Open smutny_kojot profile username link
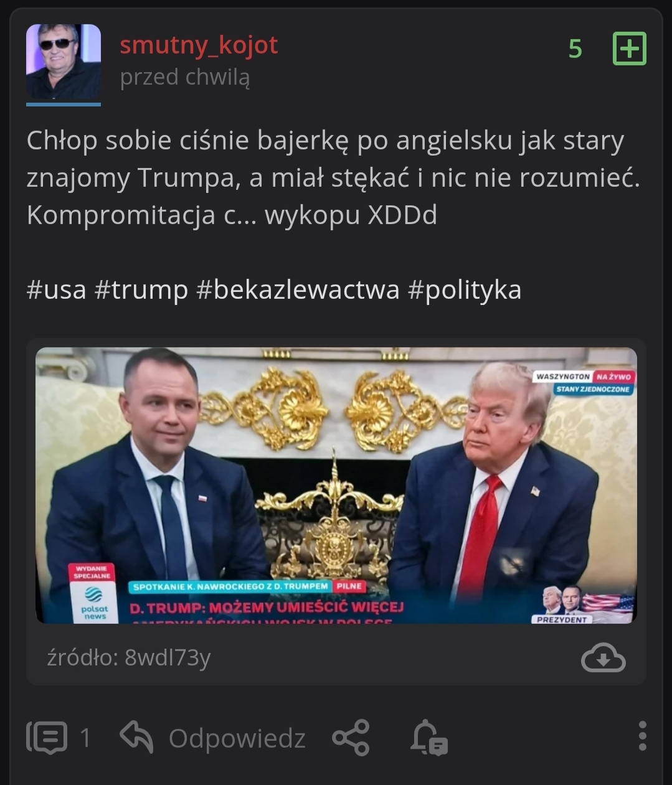The image size is (672, 785). click(x=199, y=45)
